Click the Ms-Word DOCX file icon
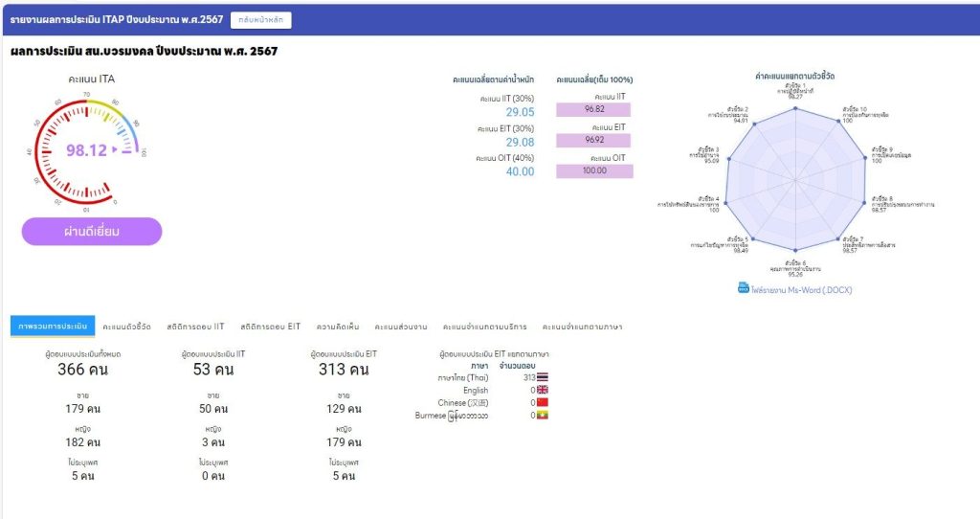Screen dimensions: 980x519 pos(743,287)
